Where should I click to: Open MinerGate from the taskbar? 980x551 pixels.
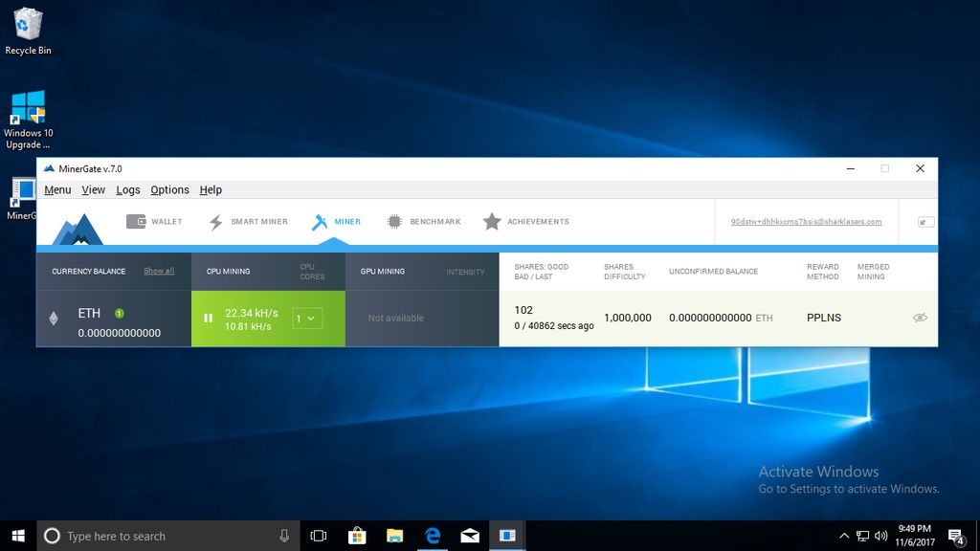[507, 536]
